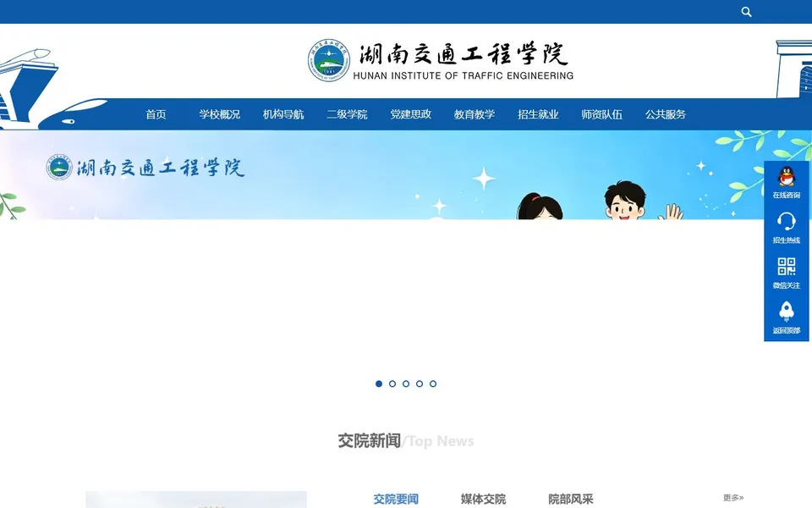Show the WeChat QR code icon
The width and height of the screenshot is (812, 508).
pyautogui.click(x=786, y=267)
